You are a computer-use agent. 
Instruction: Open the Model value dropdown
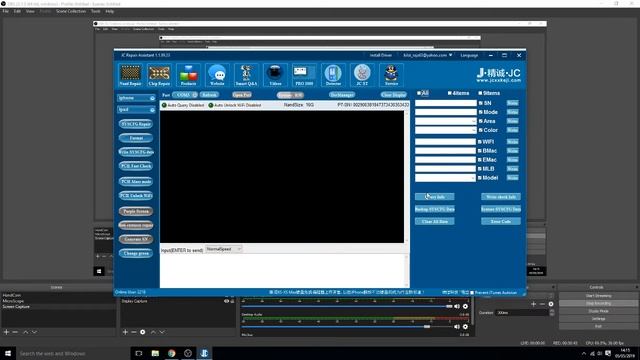(473, 178)
